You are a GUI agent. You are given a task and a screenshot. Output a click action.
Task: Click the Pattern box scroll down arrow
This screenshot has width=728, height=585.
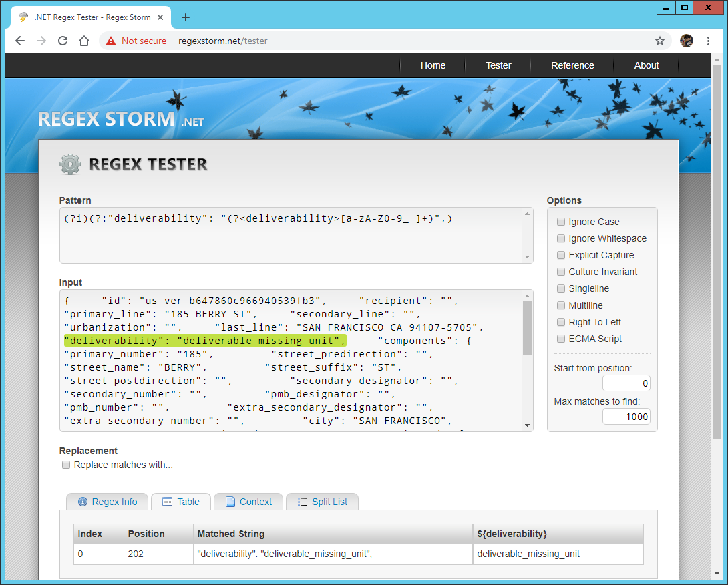pyautogui.click(x=527, y=256)
